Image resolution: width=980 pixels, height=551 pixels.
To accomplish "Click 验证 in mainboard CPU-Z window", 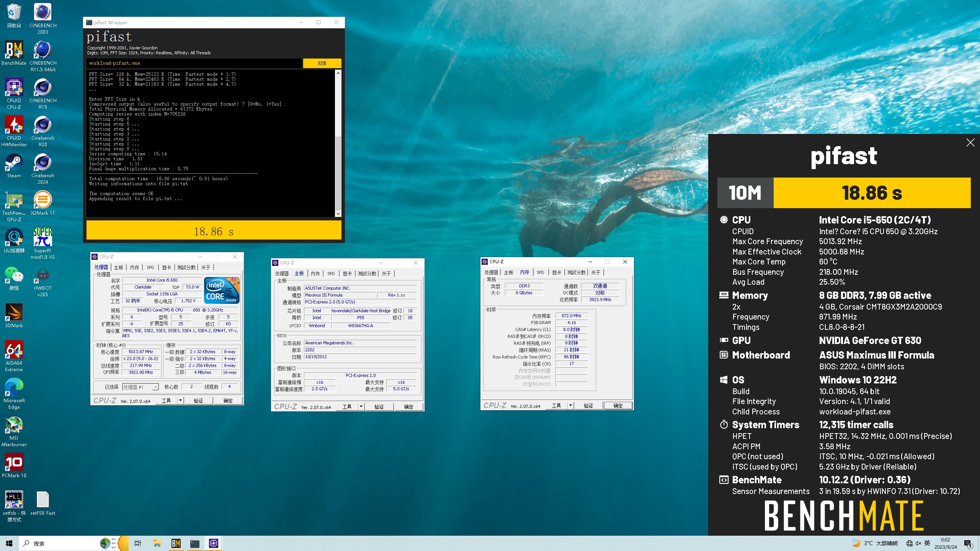I will tap(379, 407).
